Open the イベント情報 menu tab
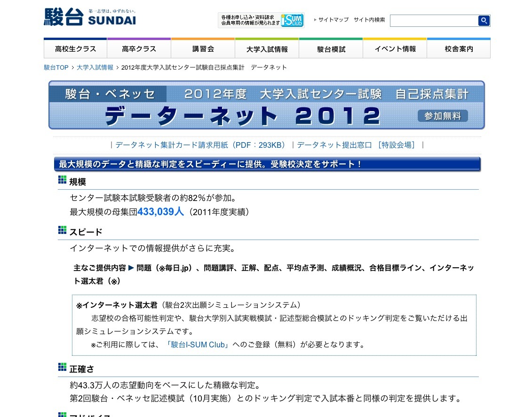The height and width of the screenshot is (417, 532). [395, 49]
